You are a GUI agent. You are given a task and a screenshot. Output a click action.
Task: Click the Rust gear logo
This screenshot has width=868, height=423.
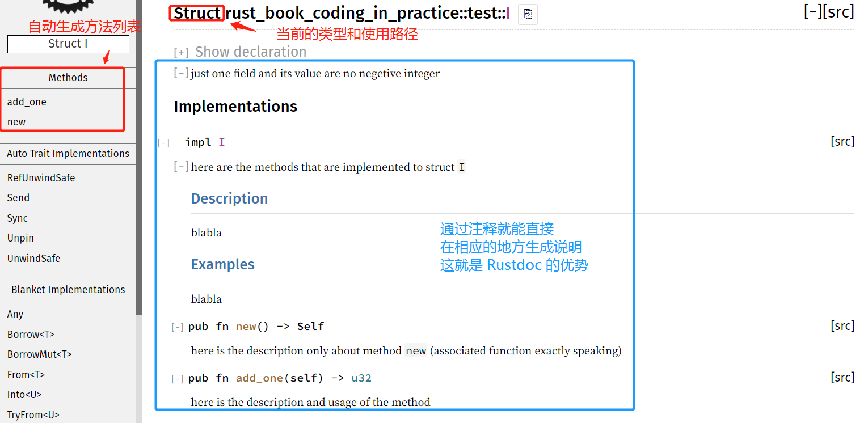click(x=68, y=5)
